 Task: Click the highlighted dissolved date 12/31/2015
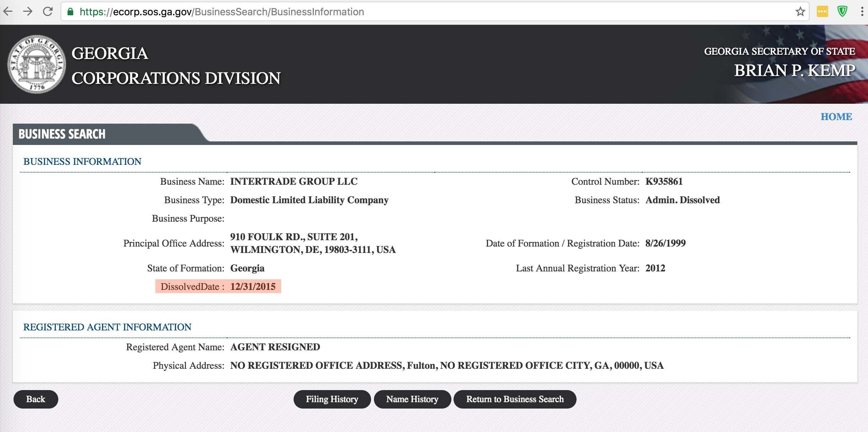(x=253, y=287)
